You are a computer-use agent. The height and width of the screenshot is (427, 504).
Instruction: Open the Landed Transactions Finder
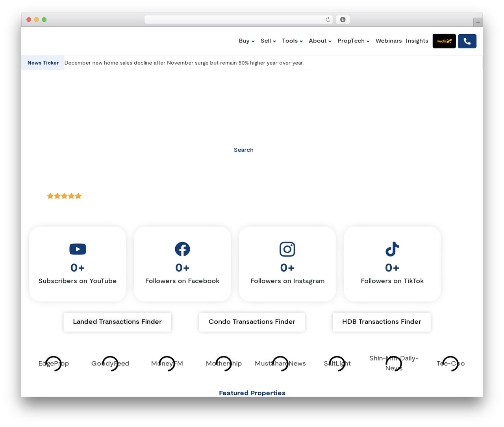(x=117, y=322)
